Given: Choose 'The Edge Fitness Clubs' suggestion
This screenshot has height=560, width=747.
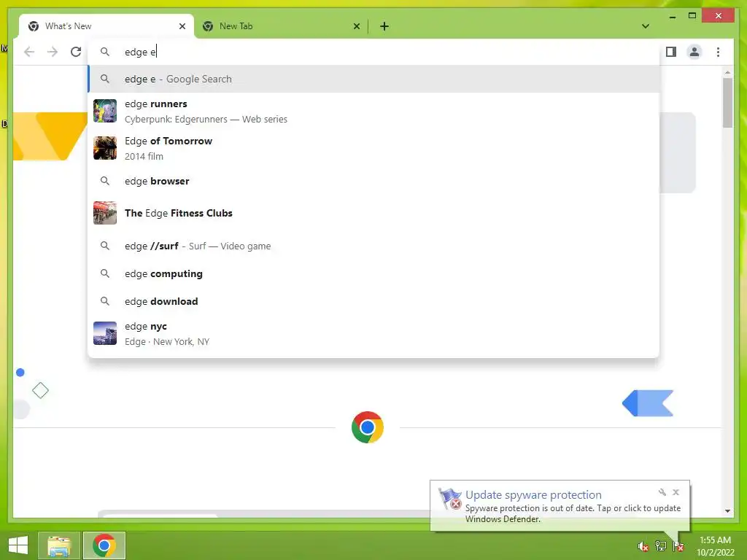Looking at the screenshot, I should point(373,213).
